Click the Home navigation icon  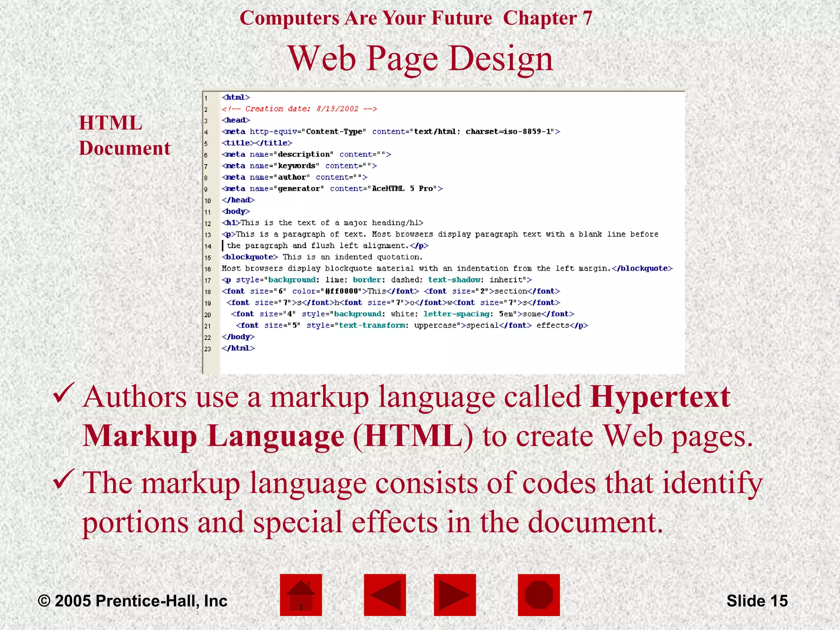pyautogui.click(x=301, y=595)
